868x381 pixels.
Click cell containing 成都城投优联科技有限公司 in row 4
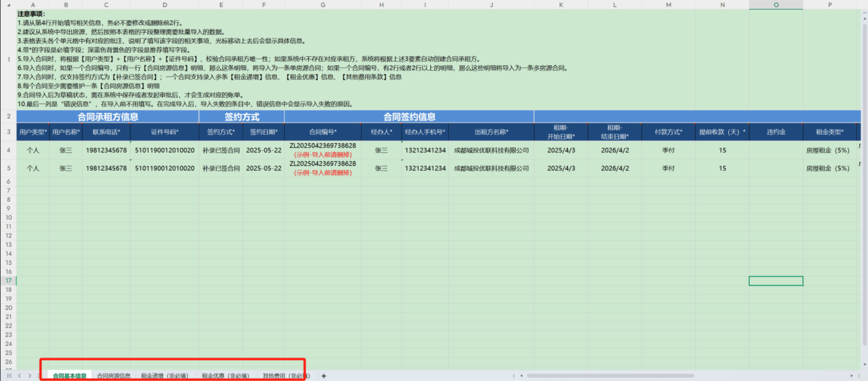click(491, 149)
